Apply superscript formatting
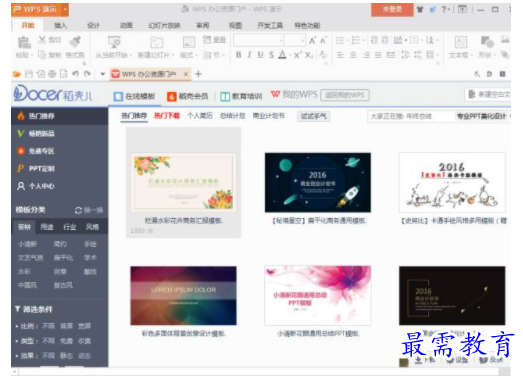The width and height of the screenshot is (523, 376). (297, 55)
